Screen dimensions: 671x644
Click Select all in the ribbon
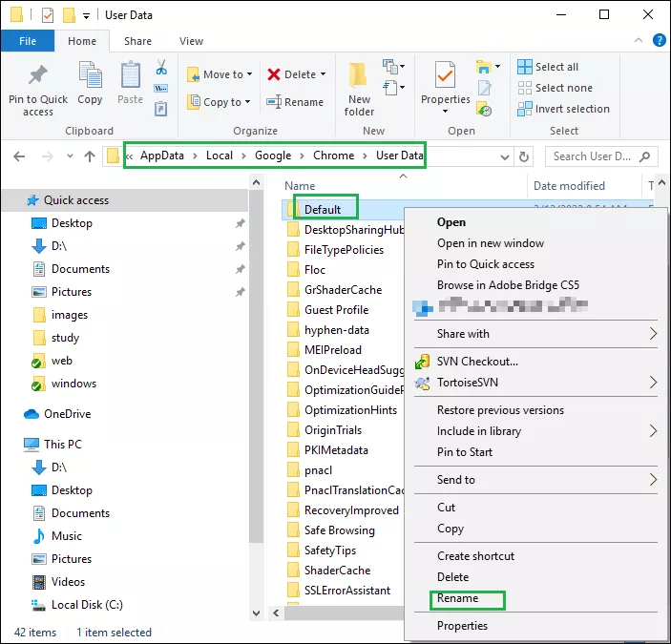pos(548,67)
